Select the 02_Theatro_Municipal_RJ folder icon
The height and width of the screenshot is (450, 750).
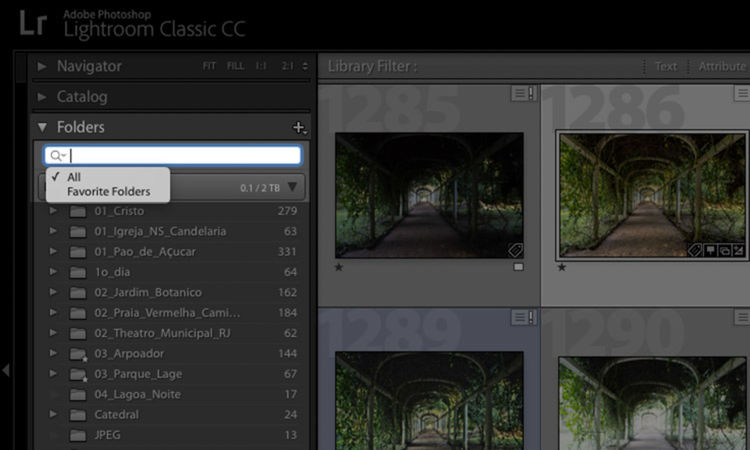(77, 333)
